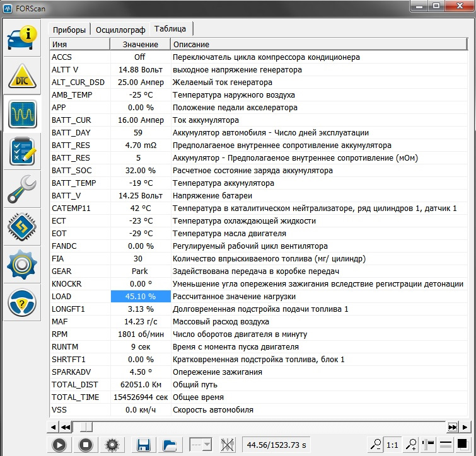Click the ACCS row name
This screenshot has width=476, height=456.
click(62, 57)
